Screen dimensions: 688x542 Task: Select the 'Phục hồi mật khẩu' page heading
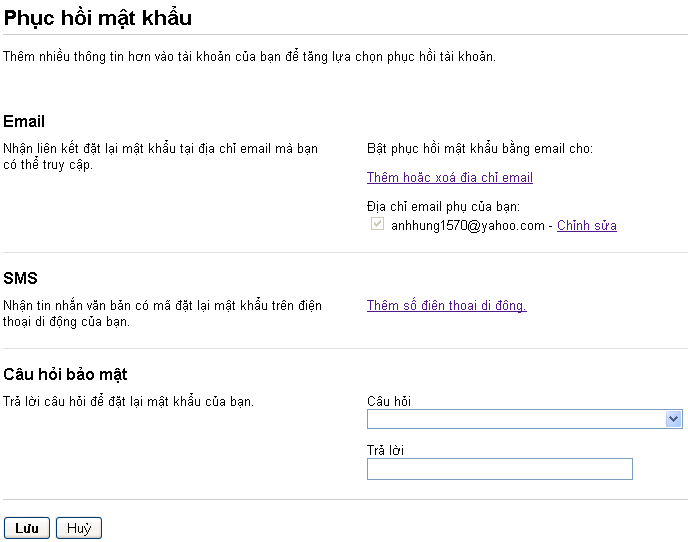click(98, 18)
